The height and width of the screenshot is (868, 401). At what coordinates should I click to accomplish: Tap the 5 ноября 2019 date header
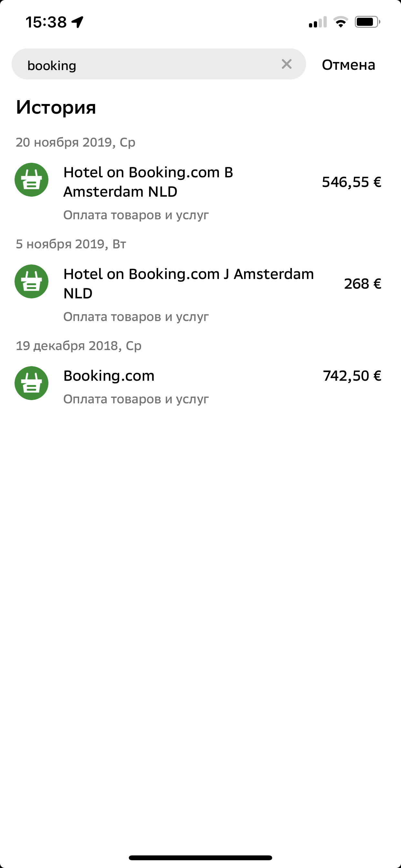[x=71, y=244]
